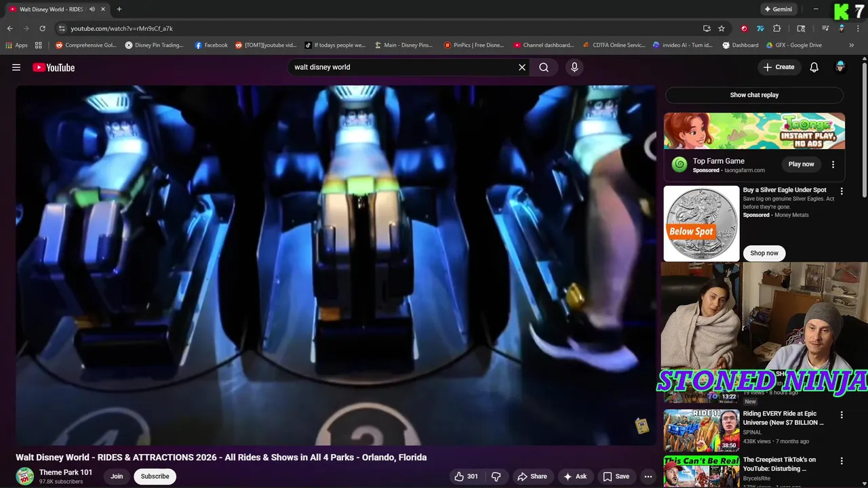The height and width of the screenshot is (488, 868).
Task: Subscribe to Theme Park 101
Action: [155, 476]
